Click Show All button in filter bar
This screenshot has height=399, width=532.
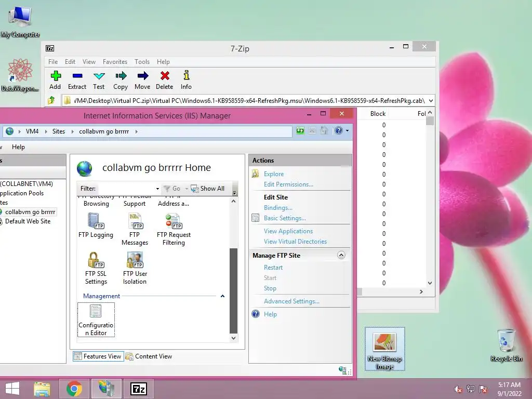tap(208, 189)
